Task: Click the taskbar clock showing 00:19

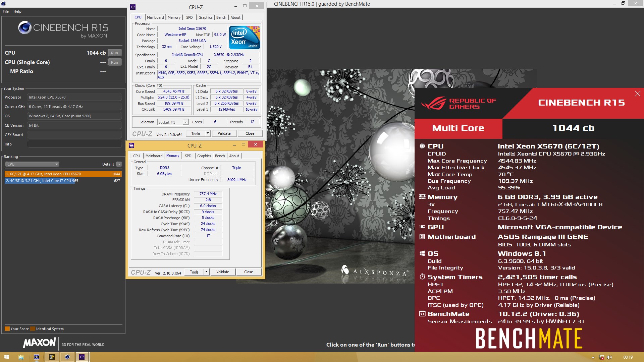Action: 628,357
